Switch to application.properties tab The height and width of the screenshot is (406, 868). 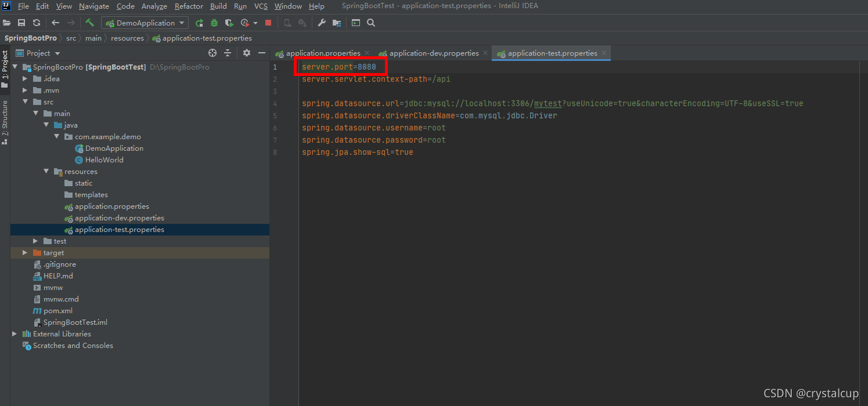[x=322, y=53]
